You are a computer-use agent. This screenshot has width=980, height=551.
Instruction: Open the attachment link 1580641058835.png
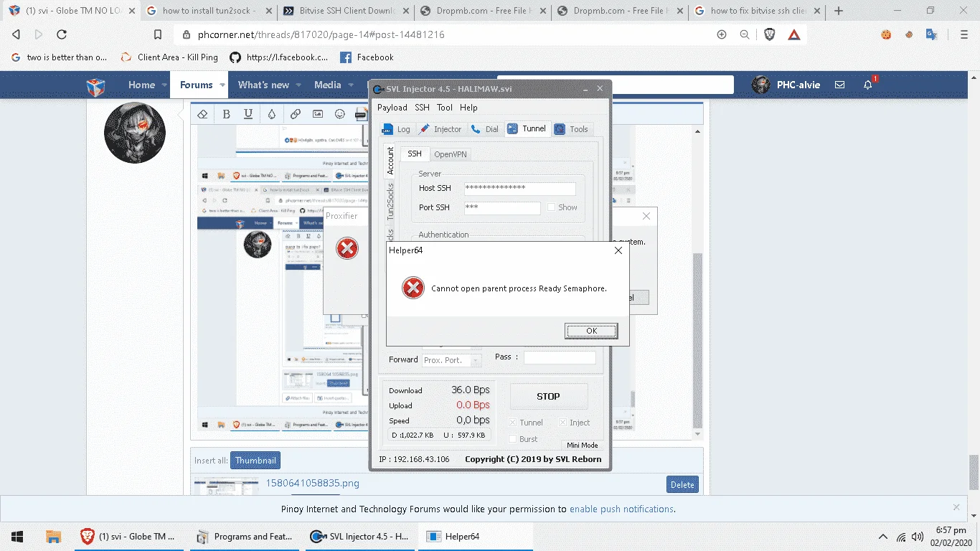click(x=312, y=483)
